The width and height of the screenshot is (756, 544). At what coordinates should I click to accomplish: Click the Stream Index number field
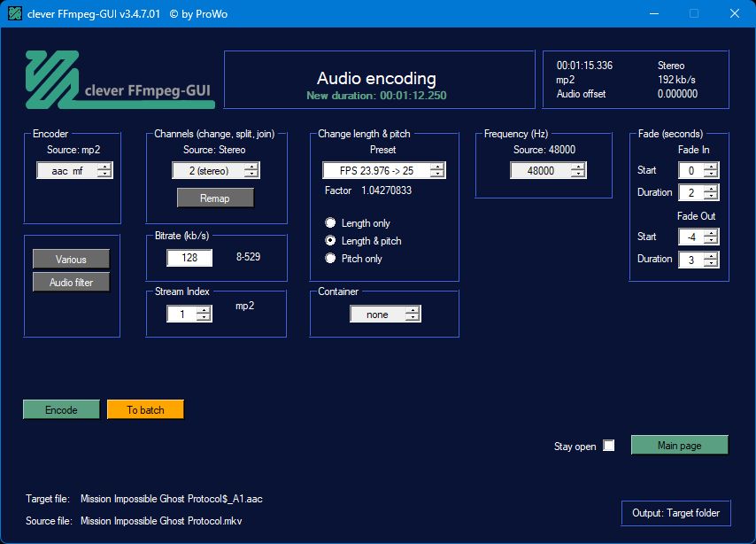(182, 315)
